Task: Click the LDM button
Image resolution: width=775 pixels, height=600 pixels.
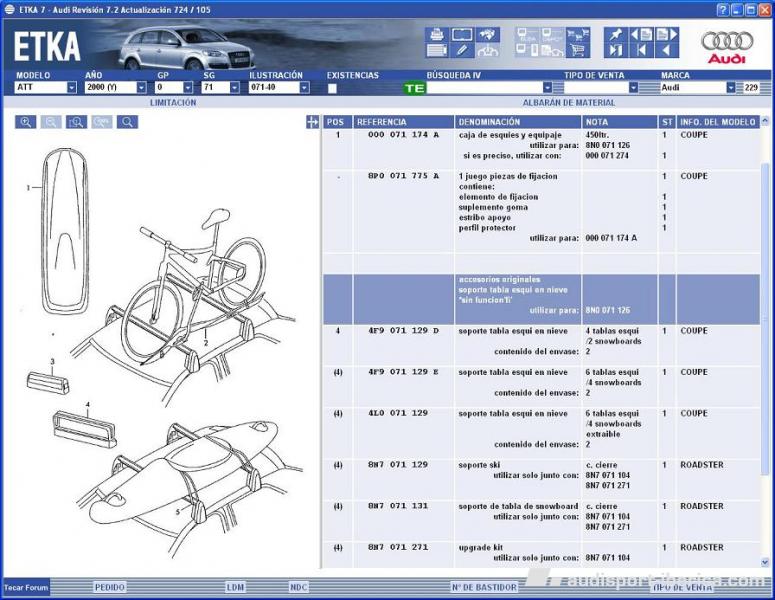Action: (235, 587)
